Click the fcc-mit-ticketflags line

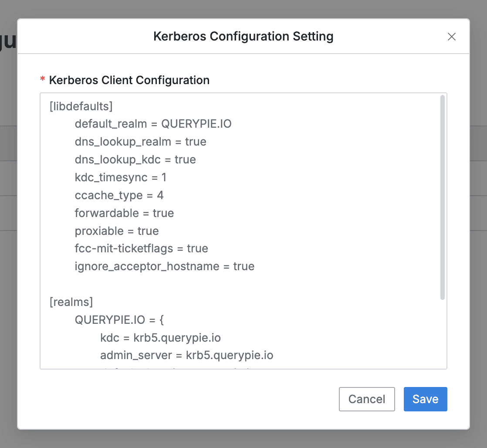coord(141,248)
